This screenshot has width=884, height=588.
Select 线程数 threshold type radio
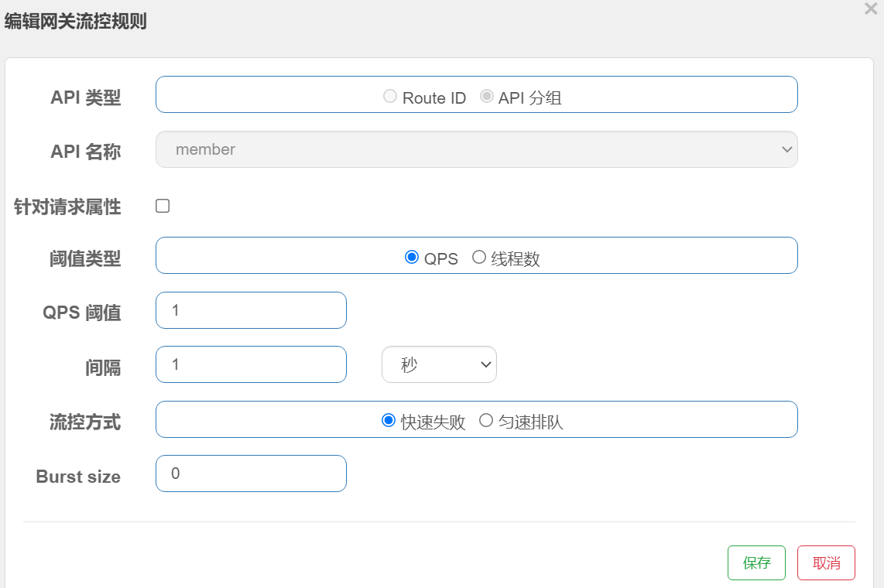click(479, 257)
